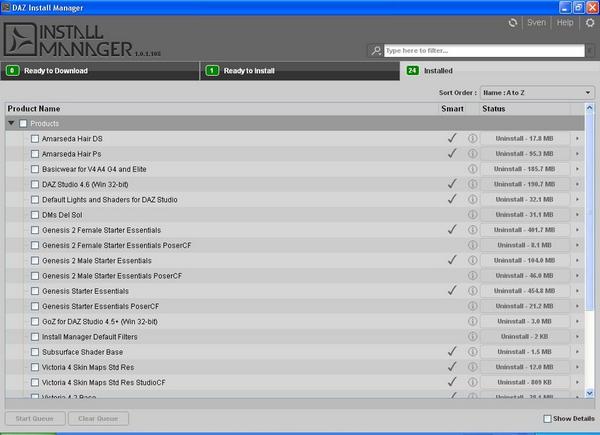The image size is (600, 435).
Task: Click the scrollbar down arrow
Action: (590, 393)
